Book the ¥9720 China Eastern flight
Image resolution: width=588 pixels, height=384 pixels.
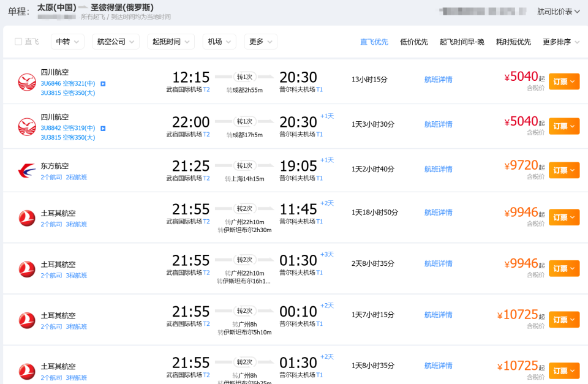point(564,170)
